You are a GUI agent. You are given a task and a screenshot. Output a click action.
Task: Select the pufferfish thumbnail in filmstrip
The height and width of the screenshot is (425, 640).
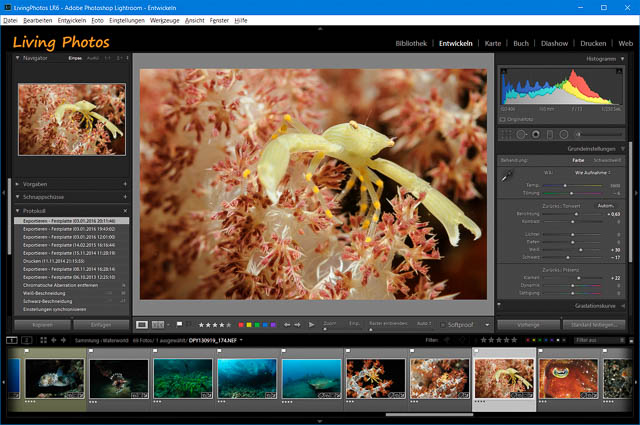pos(55,378)
